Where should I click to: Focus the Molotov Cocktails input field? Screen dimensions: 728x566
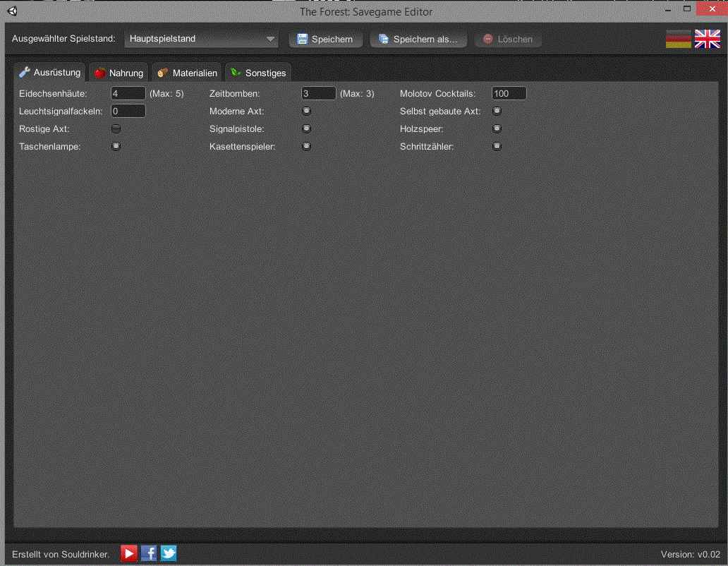[509, 94]
